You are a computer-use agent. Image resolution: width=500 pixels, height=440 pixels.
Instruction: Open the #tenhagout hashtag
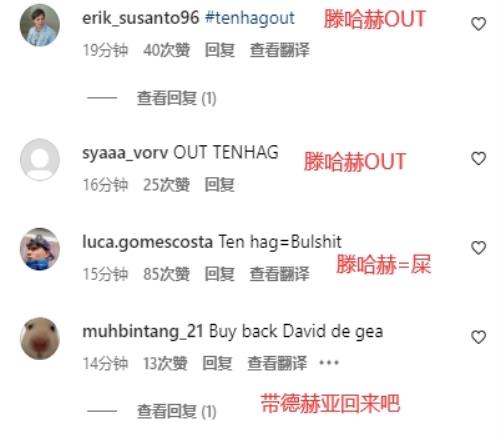pos(250,18)
